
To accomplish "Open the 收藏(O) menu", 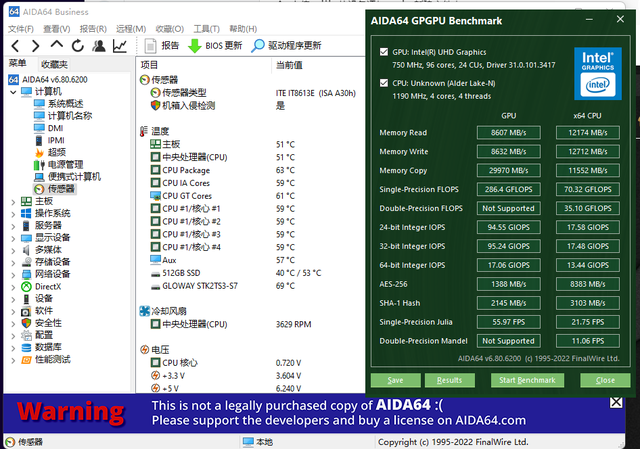I will click(x=170, y=29).
